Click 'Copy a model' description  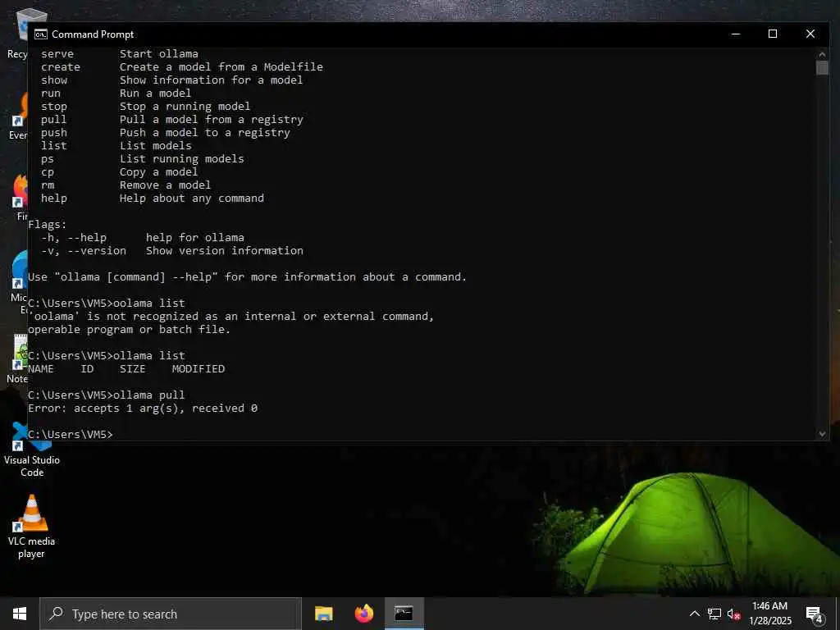point(158,172)
